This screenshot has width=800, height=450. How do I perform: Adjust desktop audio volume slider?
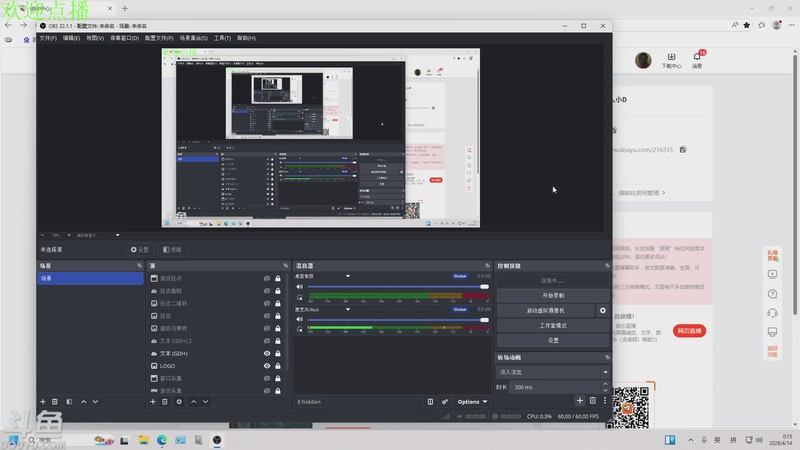pos(398,287)
